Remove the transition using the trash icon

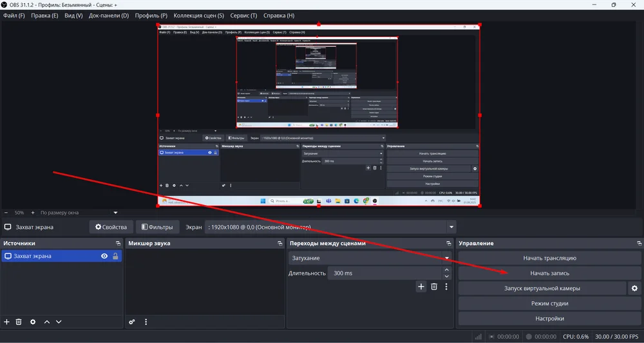click(x=434, y=286)
